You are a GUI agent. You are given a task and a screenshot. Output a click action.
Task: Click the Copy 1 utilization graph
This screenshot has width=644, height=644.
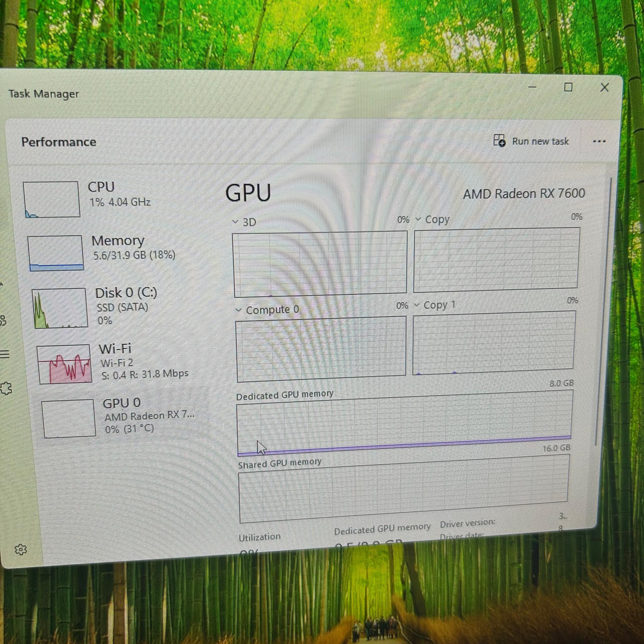point(493,343)
